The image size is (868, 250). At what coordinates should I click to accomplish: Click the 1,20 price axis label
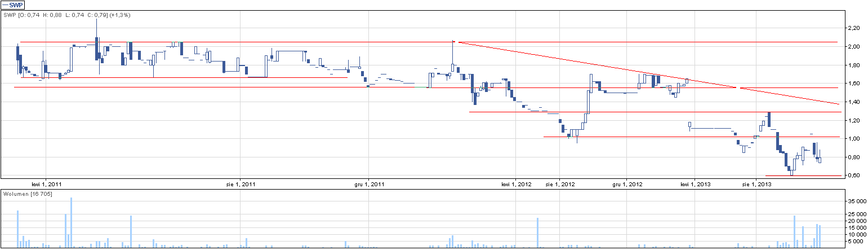coord(853,120)
